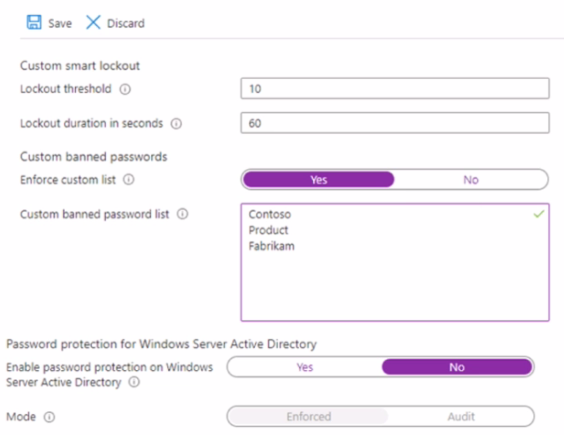The width and height of the screenshot is (564, 435).
Task: Open info tooltip for Enable password protection
Action: (x=134, y=382)
